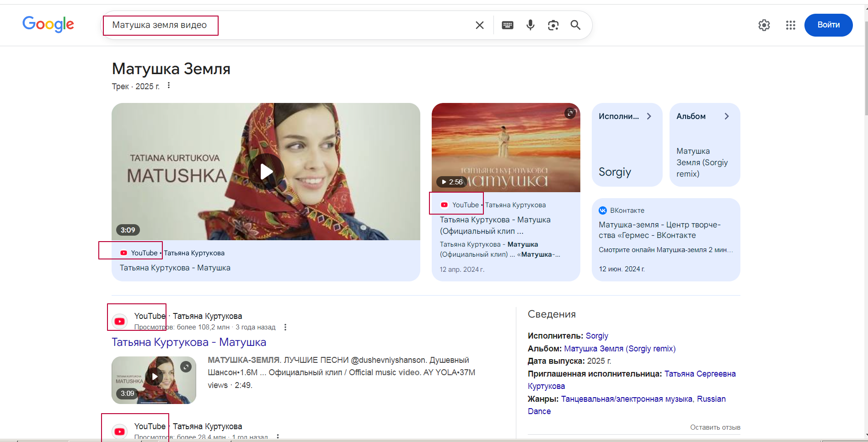
Task: Open the on-screen keyboard input tool
Action: point(508,25)
